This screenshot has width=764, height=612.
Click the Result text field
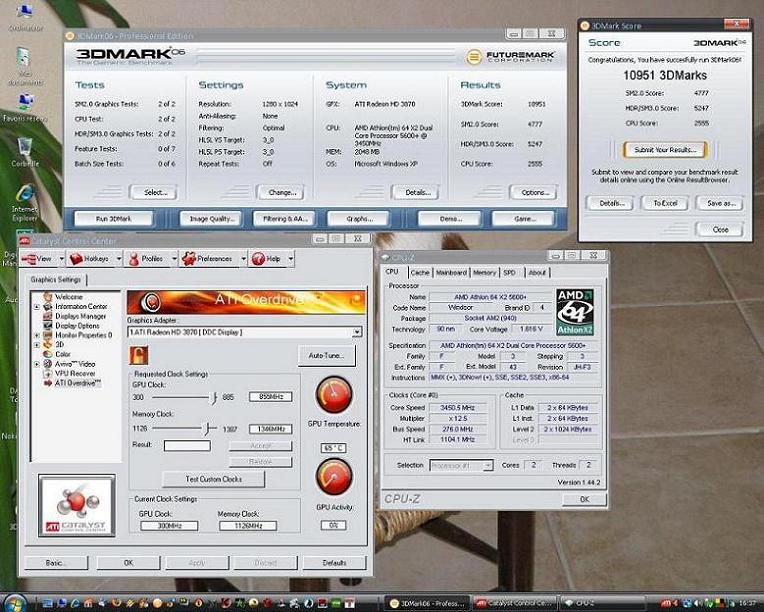pyautogui.click(x=187, y=446)
